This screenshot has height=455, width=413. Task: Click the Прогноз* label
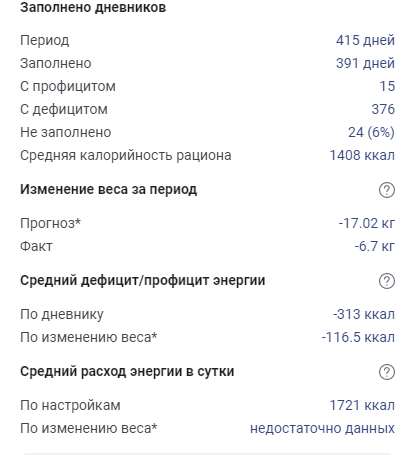coord(50,223)
